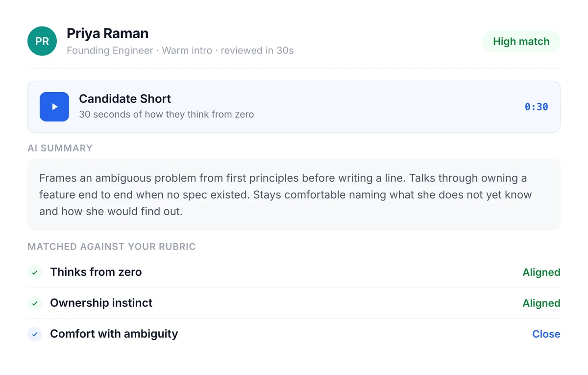588x375 pixels.
Task: Click the Founding Engineer subtitle line
Action: coord(180,50)
